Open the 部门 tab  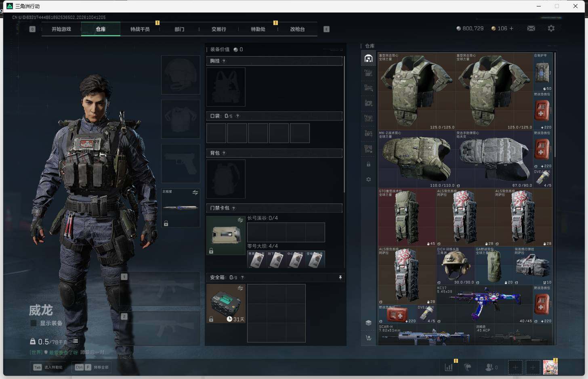pyautogui.click(x=179, y=29)
